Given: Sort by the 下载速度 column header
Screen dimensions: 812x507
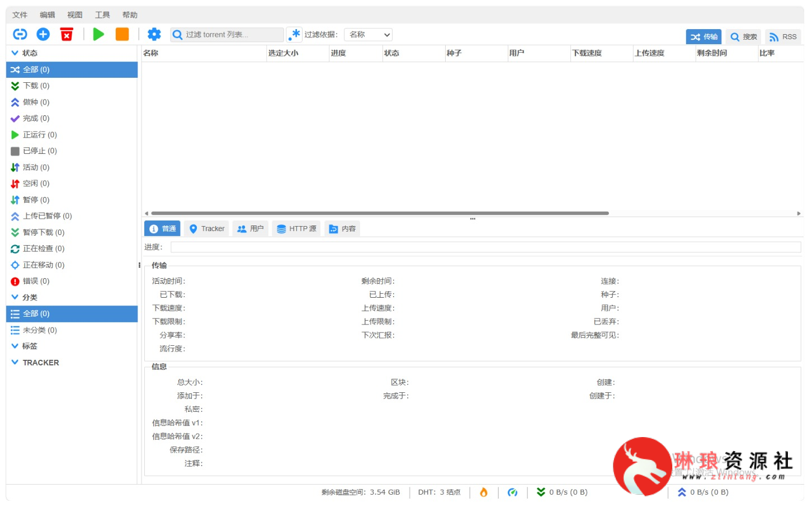Looking at the screenshot, I should point(602,53).
